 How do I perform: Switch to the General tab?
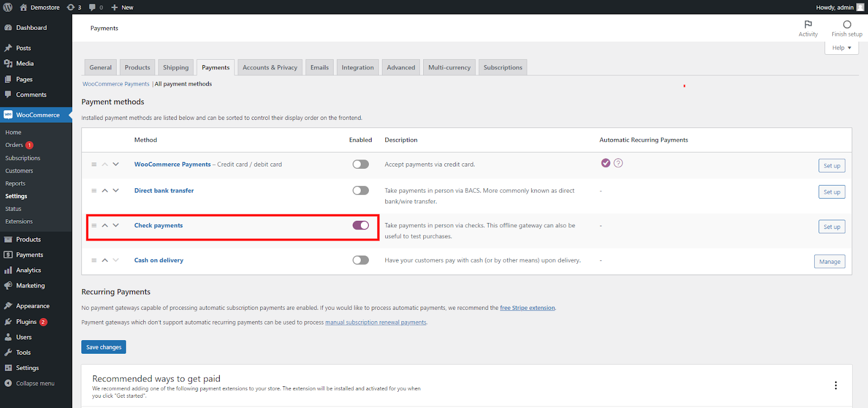pos(100,67)
